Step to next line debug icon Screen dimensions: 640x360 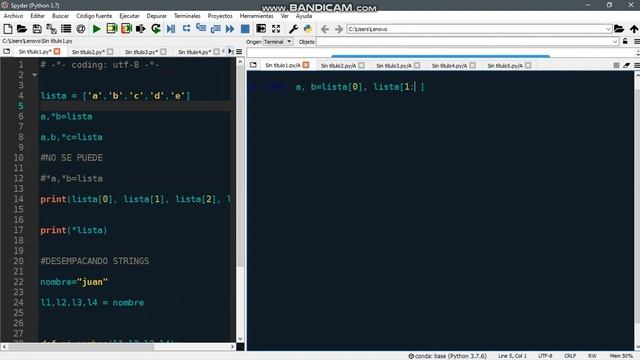click(186, 29)
